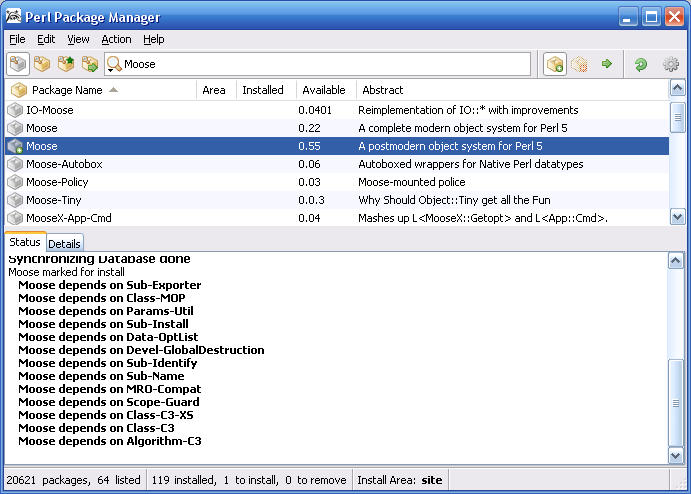Sort by the Available column header
The width and height of the screenshot is (691, 494).
pyautogui.click(x=326, y=90)
